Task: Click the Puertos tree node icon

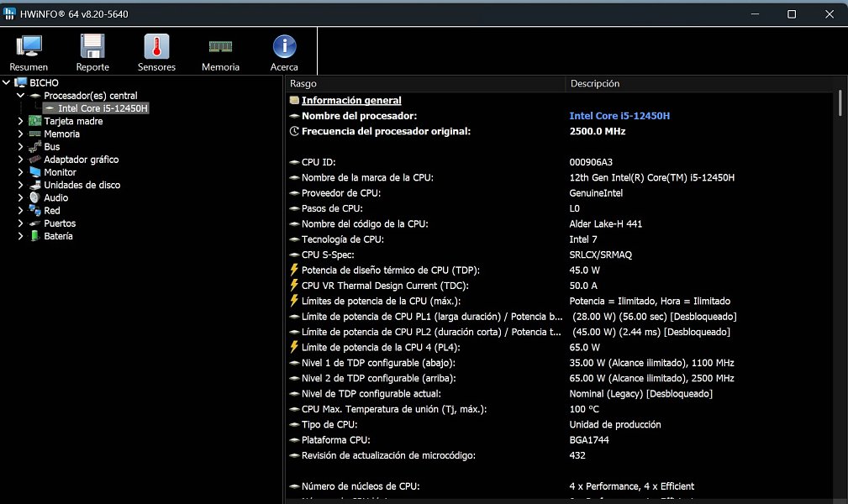Action: (x=34, y=223)
